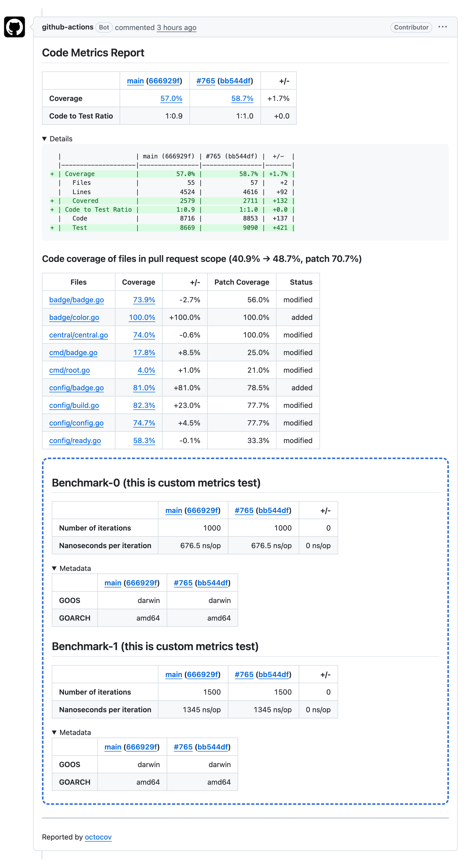The image size is (466, 868).
Task: Click the Bot label badge
Action: pyautogui.click(x=104, y=27)
